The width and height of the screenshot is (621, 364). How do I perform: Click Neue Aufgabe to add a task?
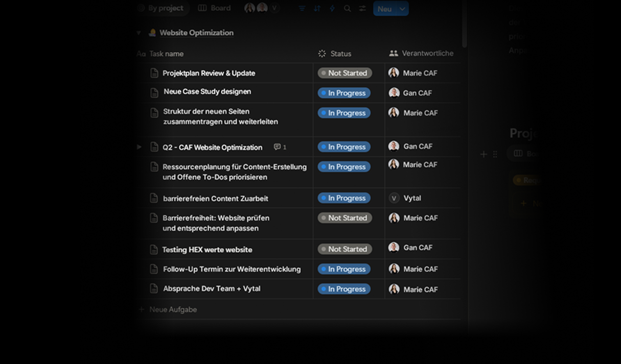(173, 309)
